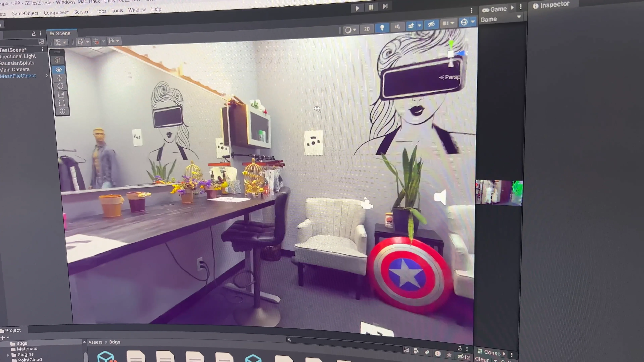Open the GameObject menu
The width and height of the screenshot is (644, 362).
25,13
